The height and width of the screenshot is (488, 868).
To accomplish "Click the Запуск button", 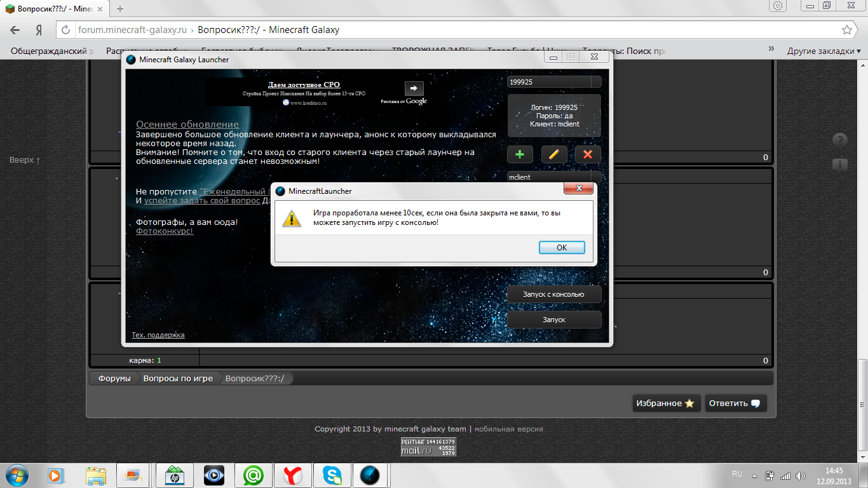I will (553, 320).
